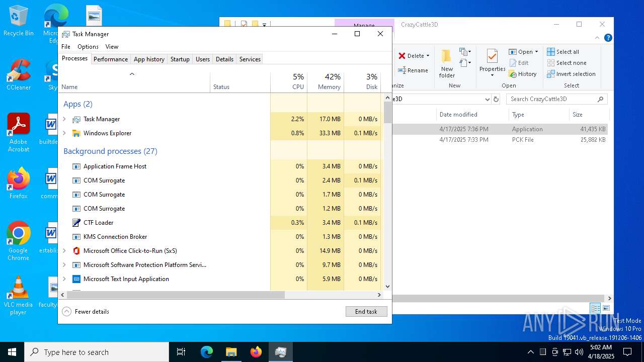Click the End task button
Screen dimensions: 644x362
(366, 312)
